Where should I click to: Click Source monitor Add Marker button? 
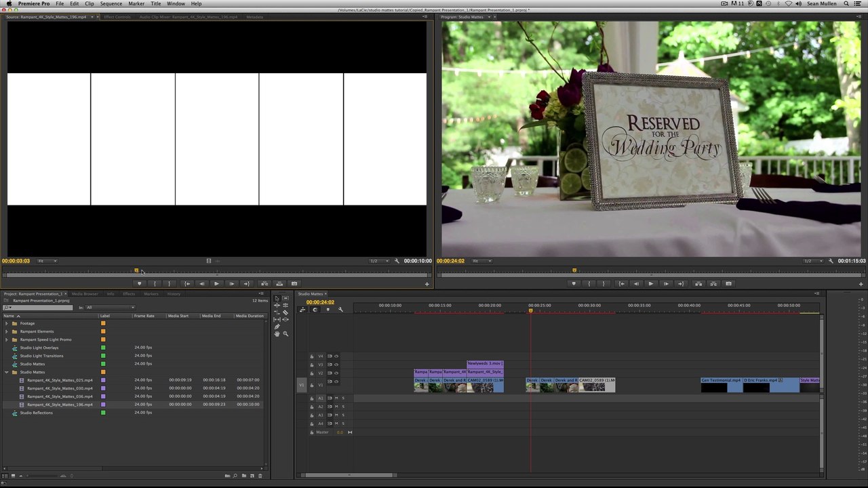point(139,283)
